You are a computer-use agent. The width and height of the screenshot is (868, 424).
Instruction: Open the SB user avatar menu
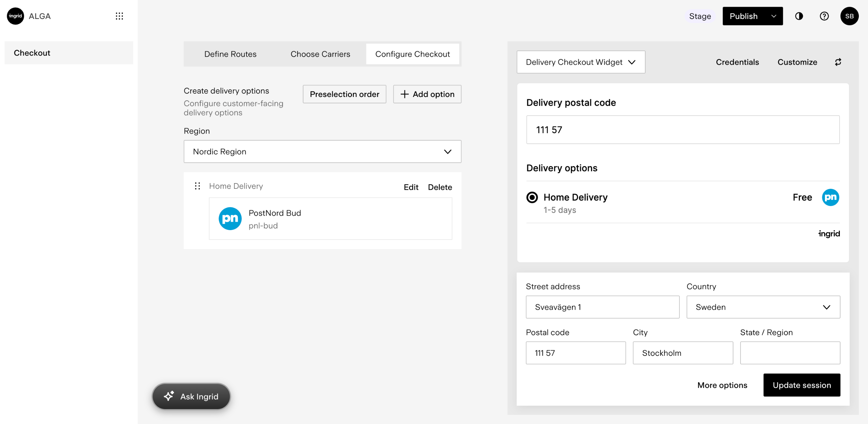click(849, 16)
